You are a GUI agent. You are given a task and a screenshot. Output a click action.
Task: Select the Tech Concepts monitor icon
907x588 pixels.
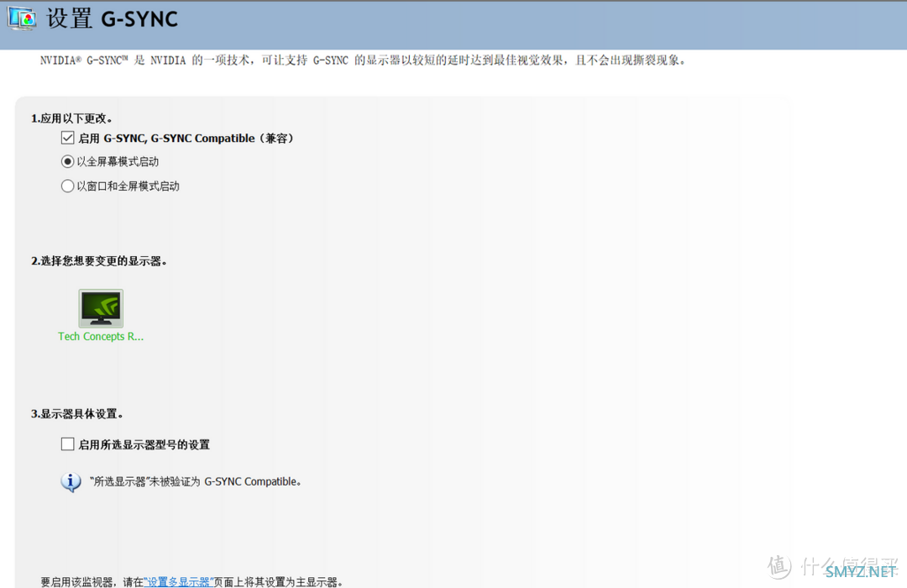tap(101, 308)
